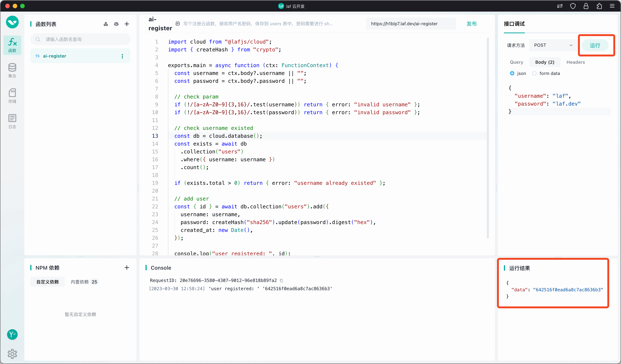Select the json body radio button
Image resolution: width=621 pixels, height=364 pixels.
(x=512, y=73)
